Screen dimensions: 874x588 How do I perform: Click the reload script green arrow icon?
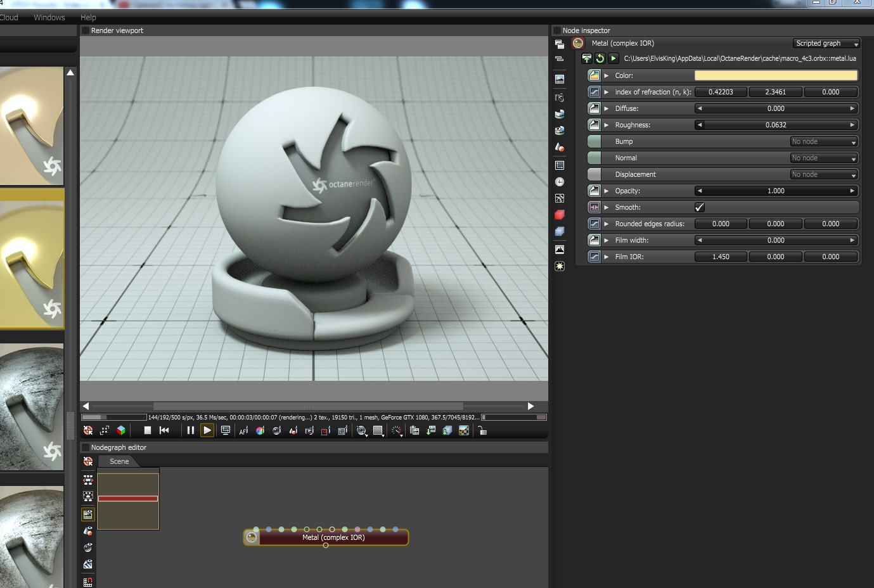tap(600, 58)
